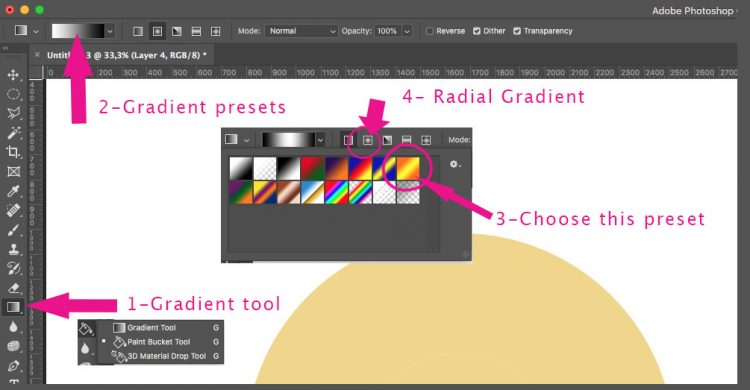Viewport: 750px width, 390px height.
Task: Uncheck the Transparency checkbox
Action: (517, 31)
